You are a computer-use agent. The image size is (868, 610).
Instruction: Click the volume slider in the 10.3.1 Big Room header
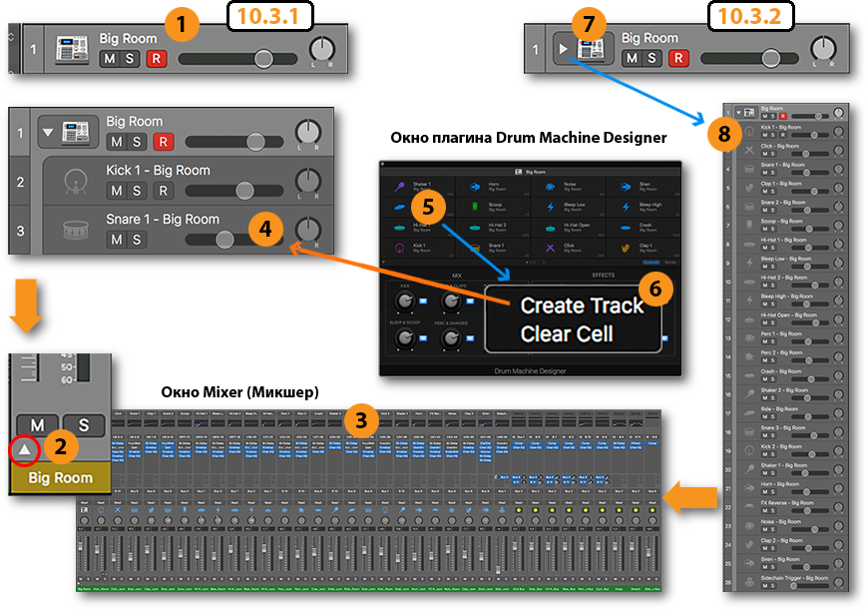[236, 59]
